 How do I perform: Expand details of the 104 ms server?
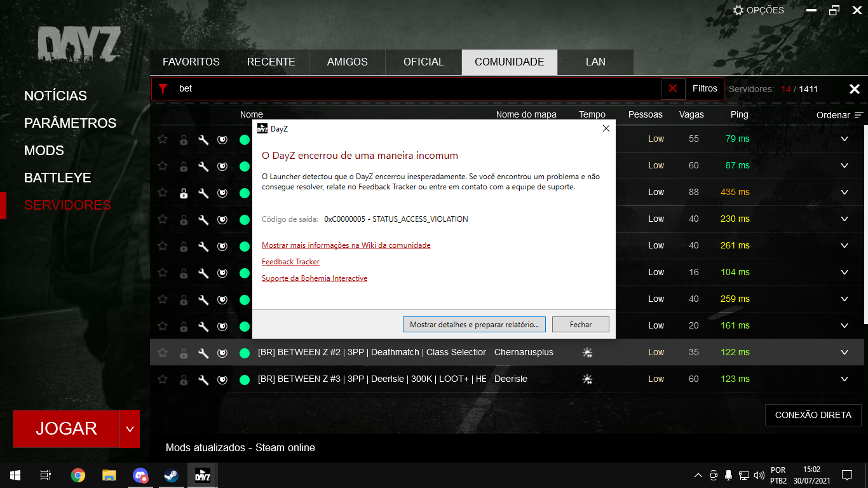coord(844,273)
